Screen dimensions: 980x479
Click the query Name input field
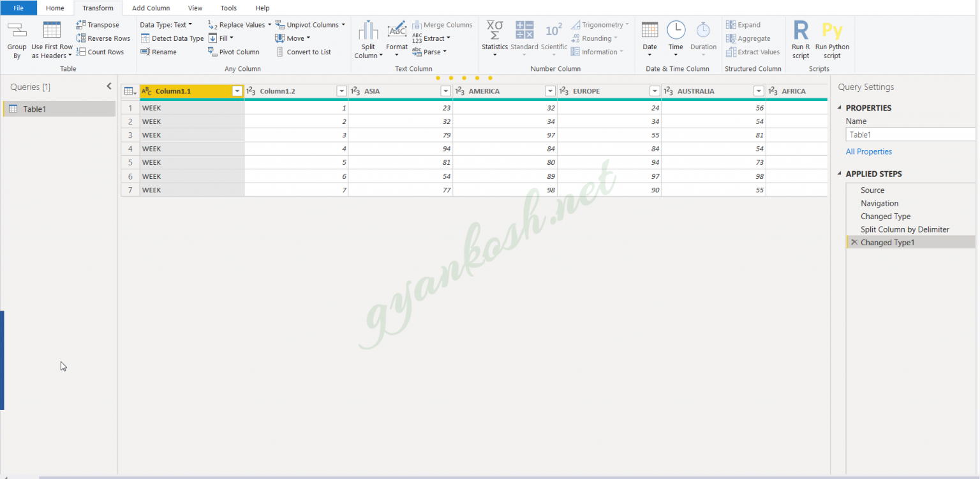[x=910, y=134]
